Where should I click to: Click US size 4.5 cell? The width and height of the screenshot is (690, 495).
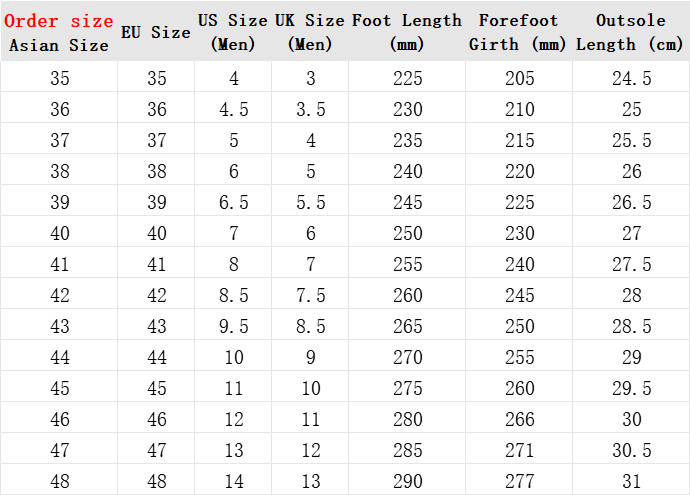coord(234,110)
